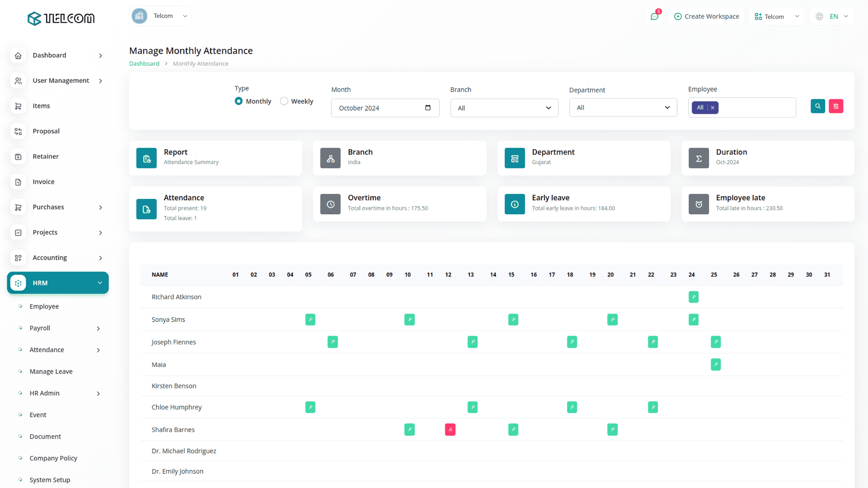Select the Monthly radio button
Image resolution: width=868 pixels, height=488 pixels.
239,101
